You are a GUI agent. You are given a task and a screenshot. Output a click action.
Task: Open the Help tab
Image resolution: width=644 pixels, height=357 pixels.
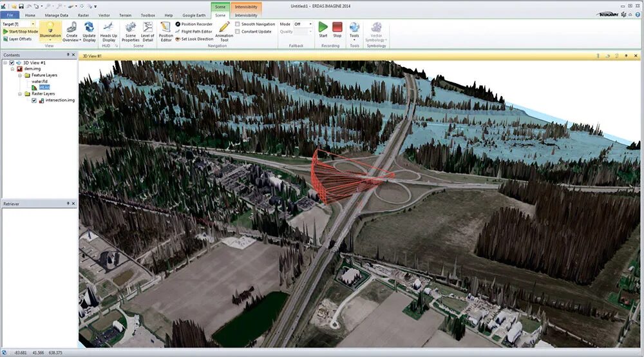(x=168, y=15)
